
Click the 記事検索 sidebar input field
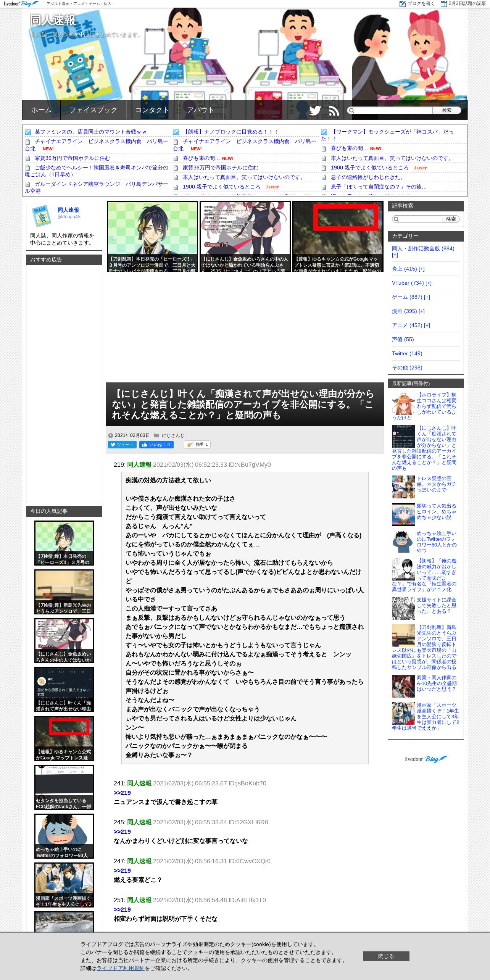tap(417, 219)
